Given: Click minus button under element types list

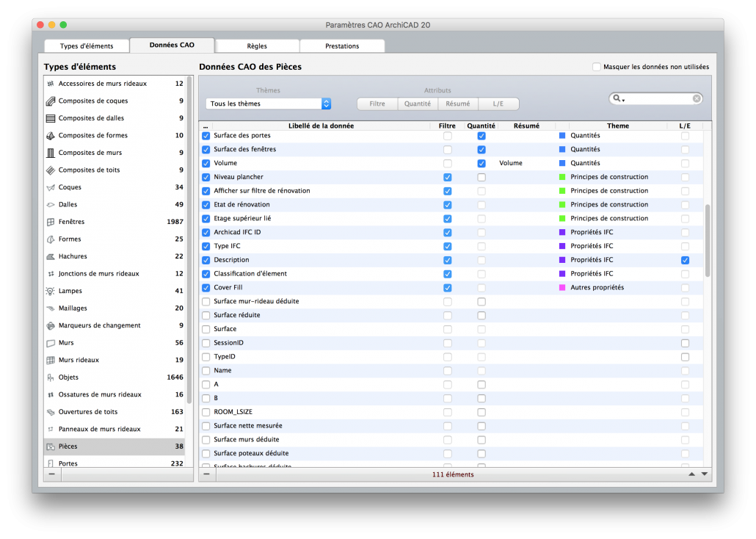Looking at the screenshot, I should 52,474.
